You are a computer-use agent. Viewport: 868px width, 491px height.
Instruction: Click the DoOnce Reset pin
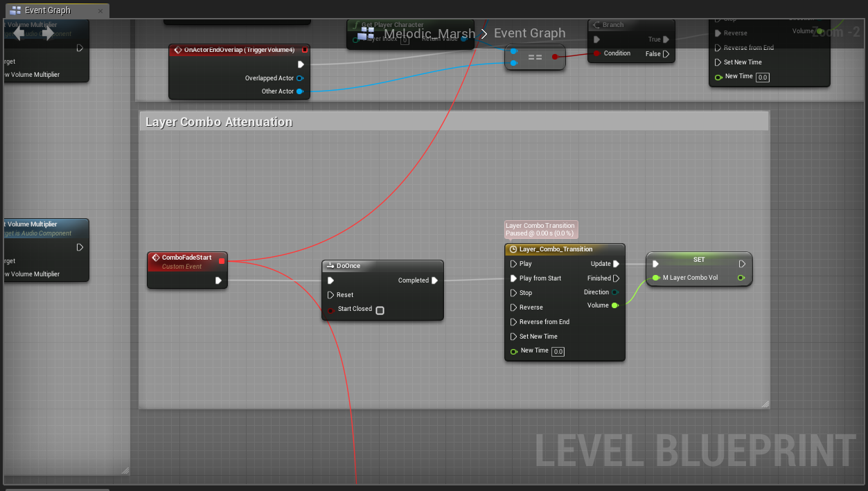(330, 295)
